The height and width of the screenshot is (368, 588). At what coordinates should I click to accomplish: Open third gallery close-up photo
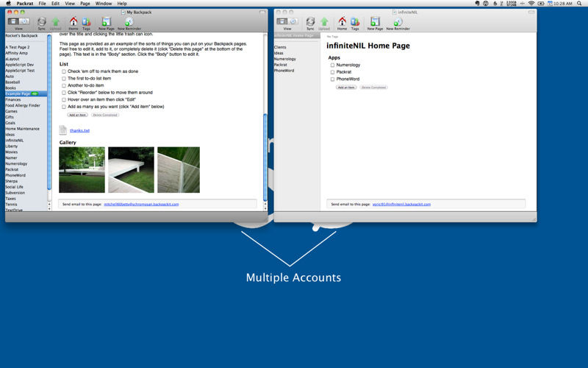coord(179,170)
